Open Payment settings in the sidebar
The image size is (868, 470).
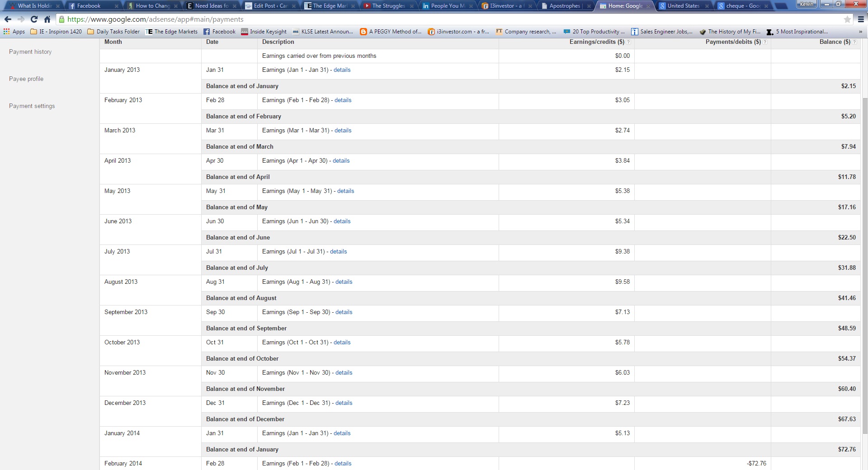point(32,106)
